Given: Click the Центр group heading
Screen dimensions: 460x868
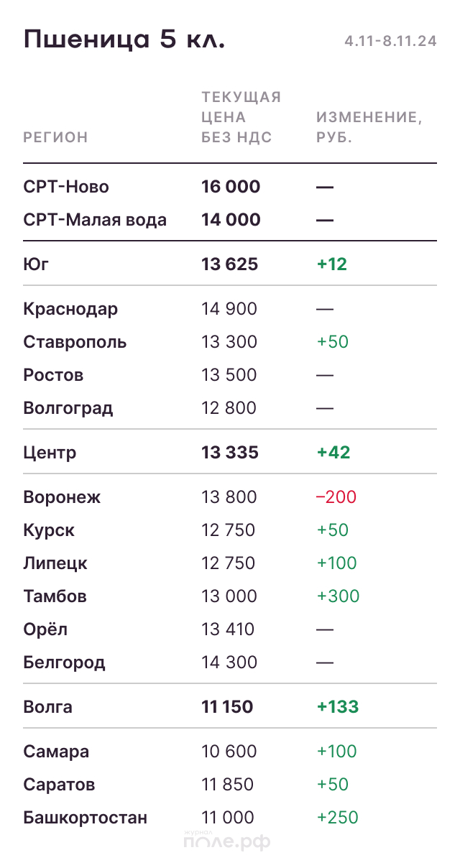Looking at the screenshot, I should (50, 453).
